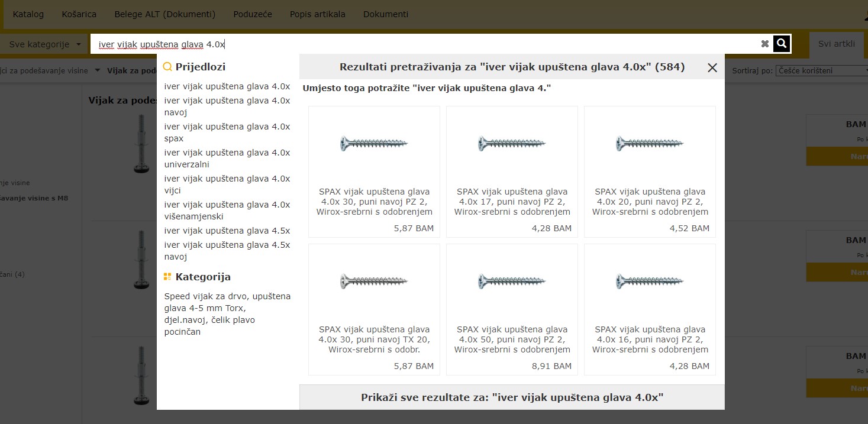Expand the Sve kategorije dropdown

click(x=45, y=44)
